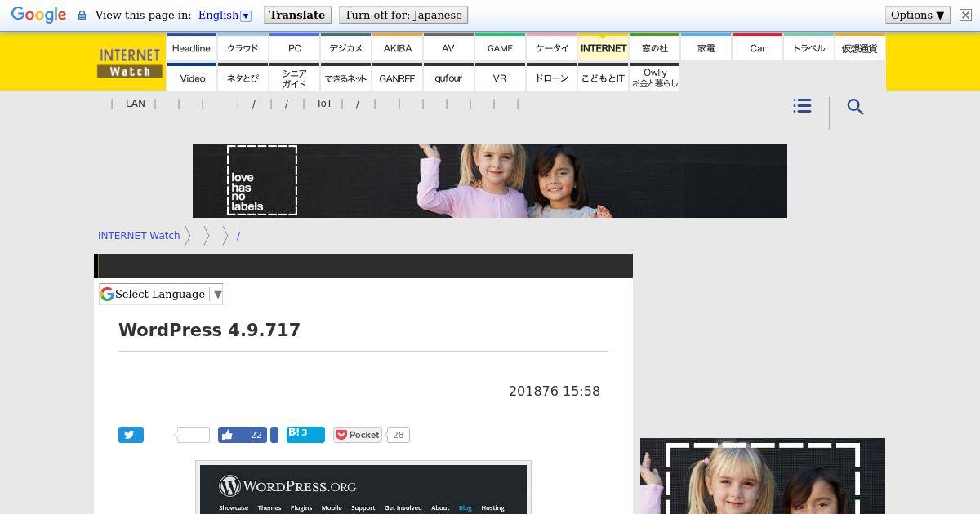Open the Options dropdown menu
Screen dimensions: 980x514
tap(918, 15)
